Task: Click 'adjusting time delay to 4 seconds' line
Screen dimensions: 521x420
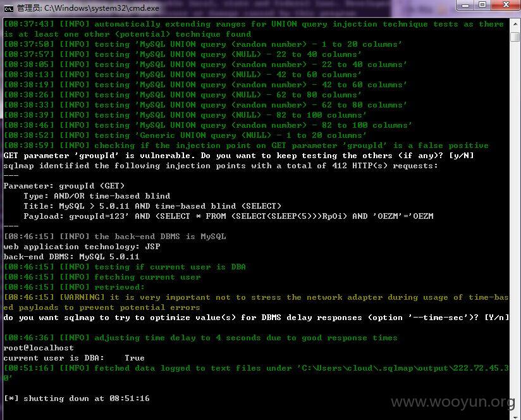Action: point(200,338)
